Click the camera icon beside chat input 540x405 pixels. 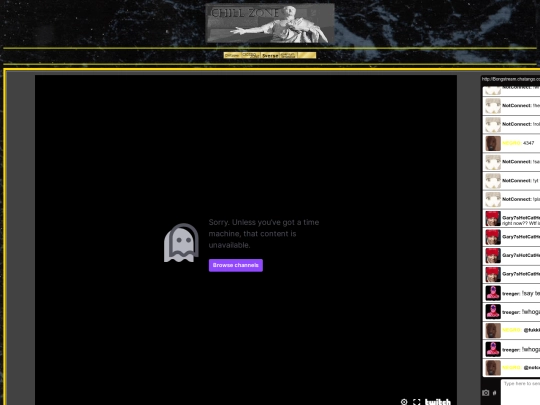tap(486, 393)
